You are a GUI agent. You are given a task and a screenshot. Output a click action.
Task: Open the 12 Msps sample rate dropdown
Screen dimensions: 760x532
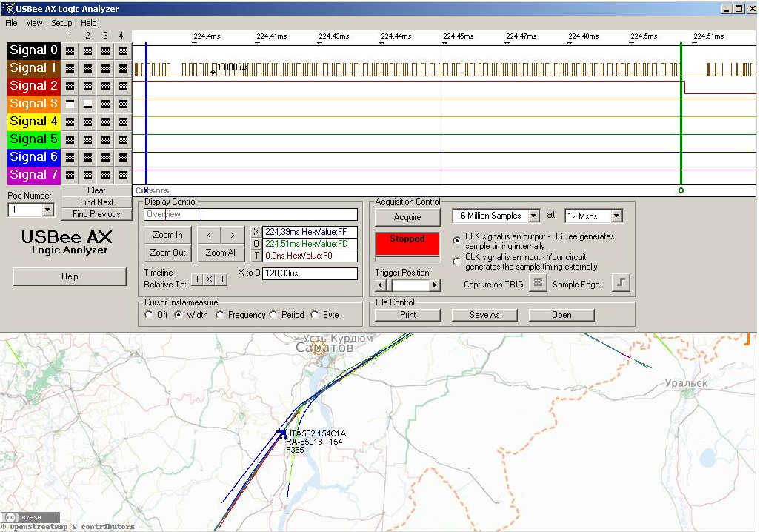click(x=616, y=216)
